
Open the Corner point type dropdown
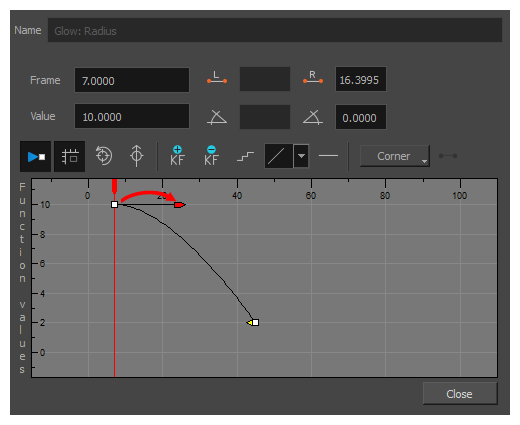coord(395,156)
